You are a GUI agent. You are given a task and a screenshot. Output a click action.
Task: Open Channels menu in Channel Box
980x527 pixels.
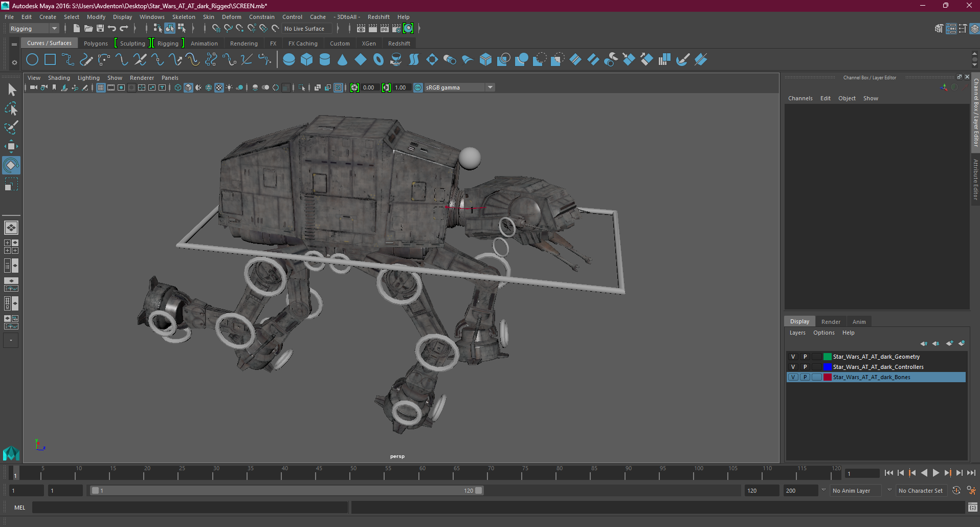(x=800, y=98)
